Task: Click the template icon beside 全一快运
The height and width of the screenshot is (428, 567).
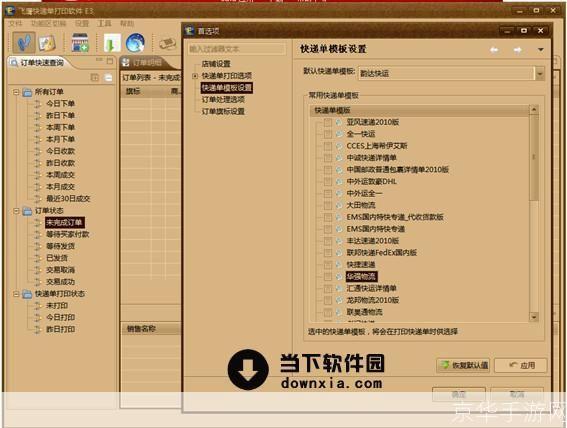Action: coord(339,134)
